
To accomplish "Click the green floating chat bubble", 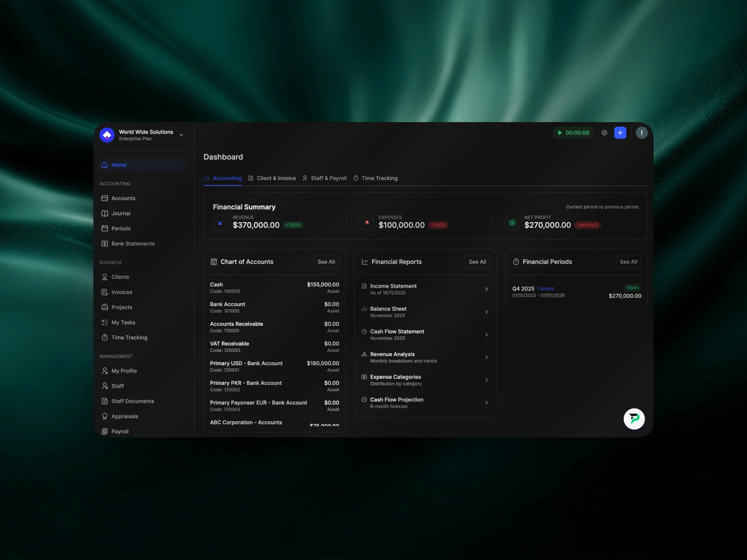I will click(634, 419).
